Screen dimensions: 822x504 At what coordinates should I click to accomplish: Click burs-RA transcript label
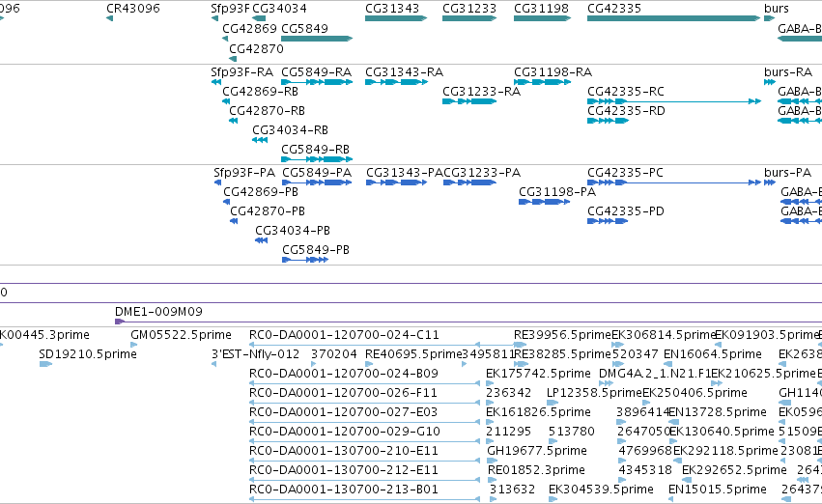pyautogui.click(x=788, y=71)
